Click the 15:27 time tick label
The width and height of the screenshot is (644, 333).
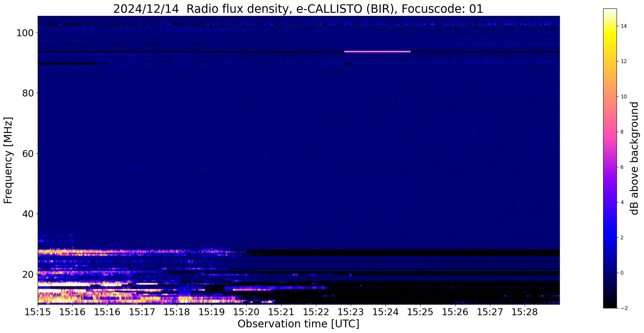pyautogui.click(x=490, y=312)
